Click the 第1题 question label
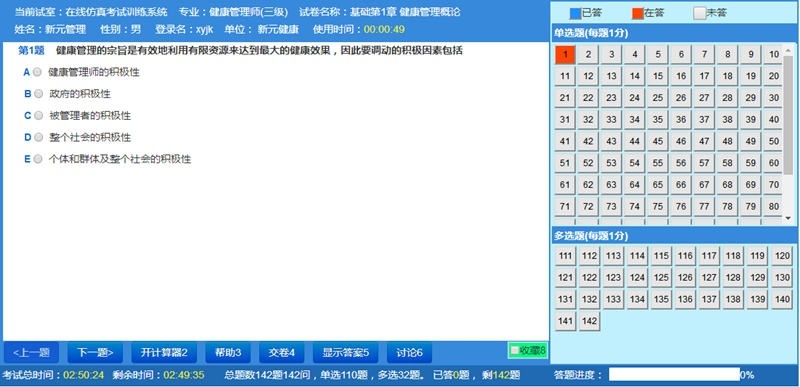The image size is (800, 387). (31, 50)
